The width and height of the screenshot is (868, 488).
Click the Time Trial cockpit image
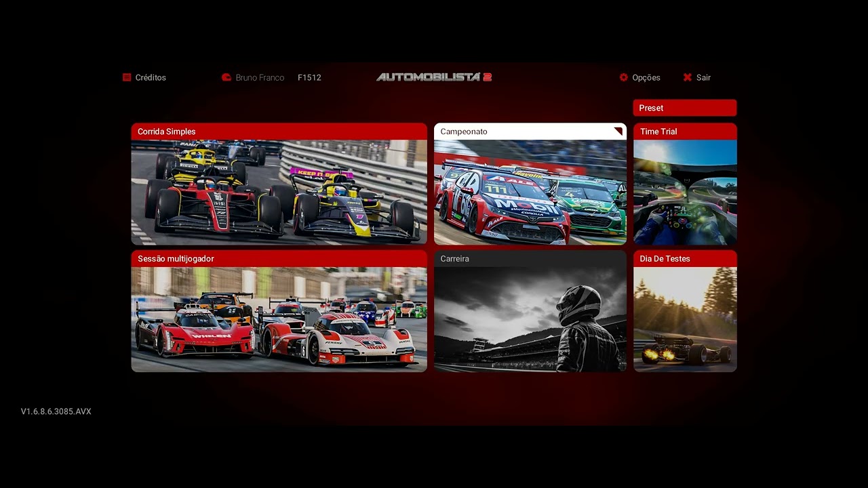coord(685,192)
